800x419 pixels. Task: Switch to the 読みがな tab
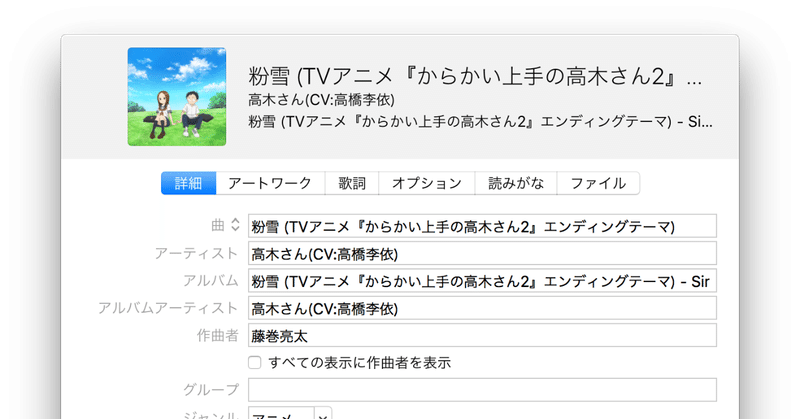point(516,183)
